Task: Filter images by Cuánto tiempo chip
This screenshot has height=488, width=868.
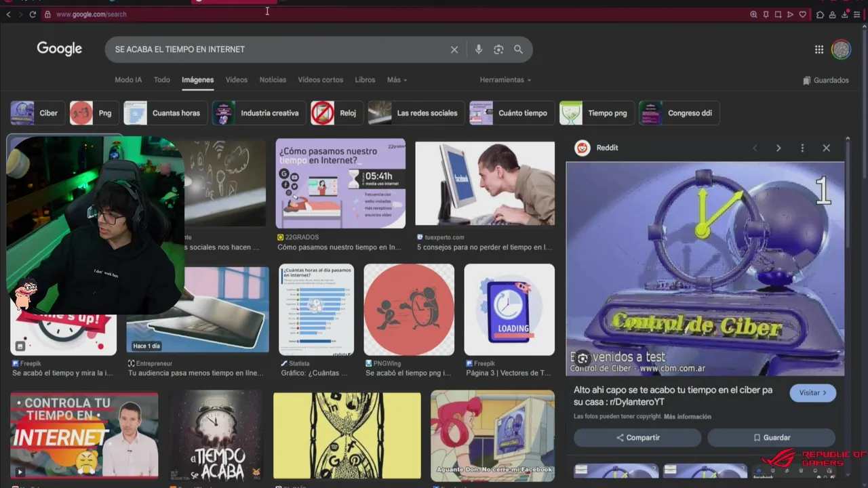Action: point(512,113)
